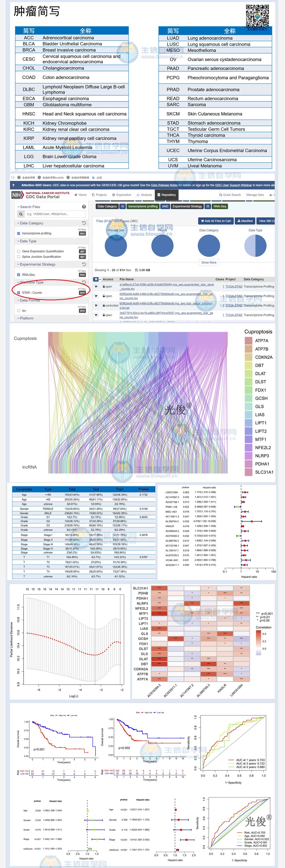The width and height of the screenshot is (285, 868).
Task: Check Gene Expression Quantification data type
Action: pyautogui.click(x=19, y=251)
